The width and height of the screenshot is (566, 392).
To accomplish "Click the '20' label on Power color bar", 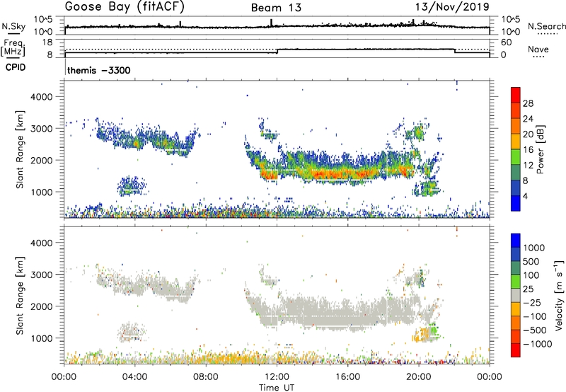I will 528,134.
